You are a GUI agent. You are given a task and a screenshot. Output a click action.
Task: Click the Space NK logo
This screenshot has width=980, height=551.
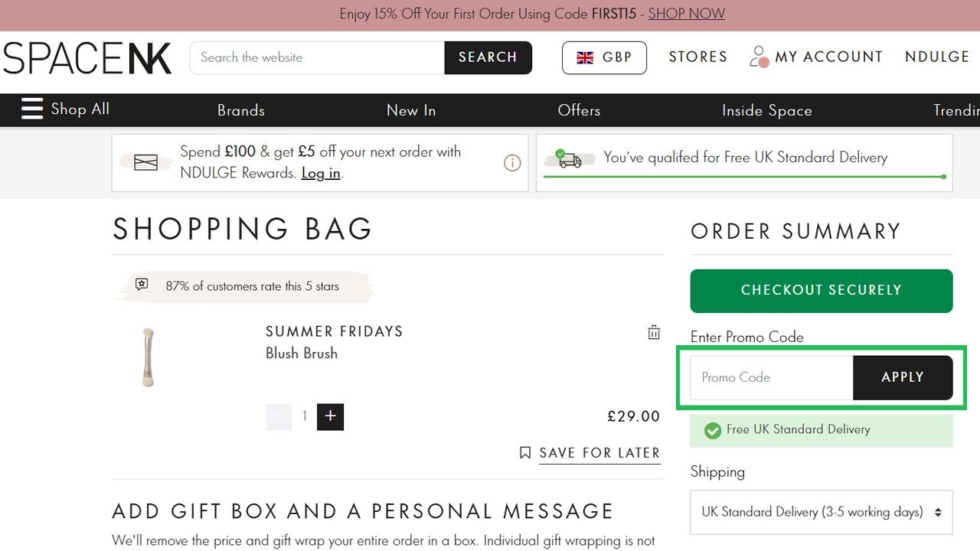87,58
